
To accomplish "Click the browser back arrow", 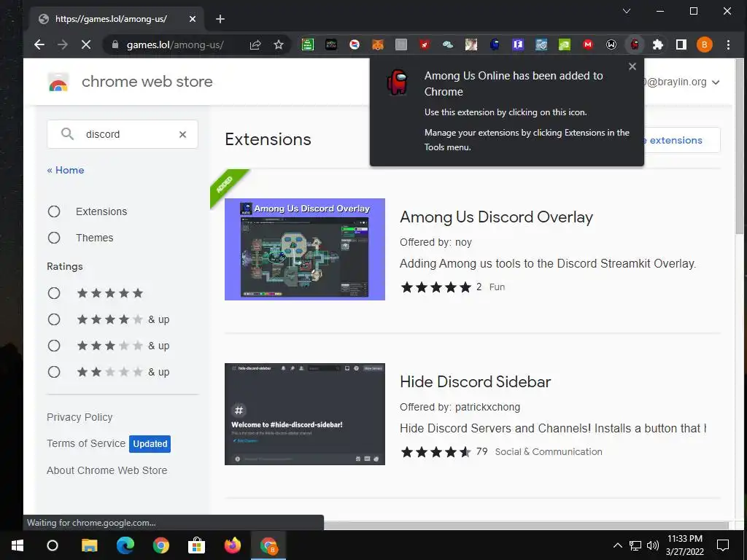I will point(39,44).
